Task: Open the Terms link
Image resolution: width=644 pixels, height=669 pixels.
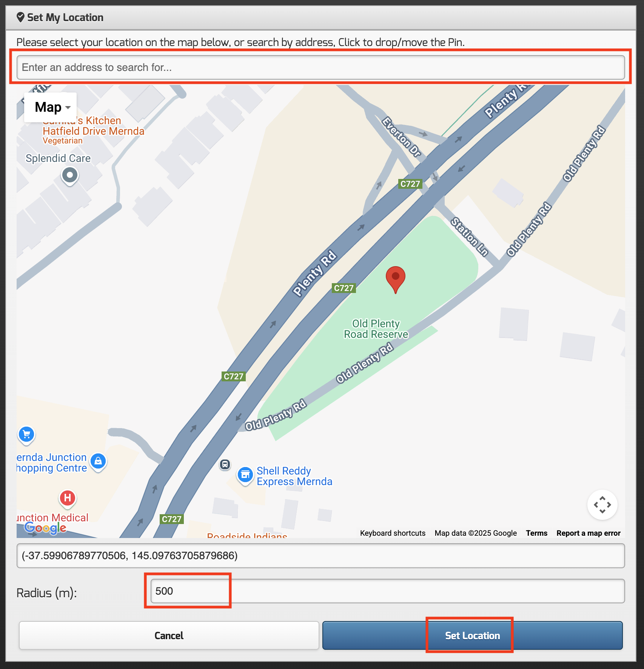Action: click(x=536, y=533)
